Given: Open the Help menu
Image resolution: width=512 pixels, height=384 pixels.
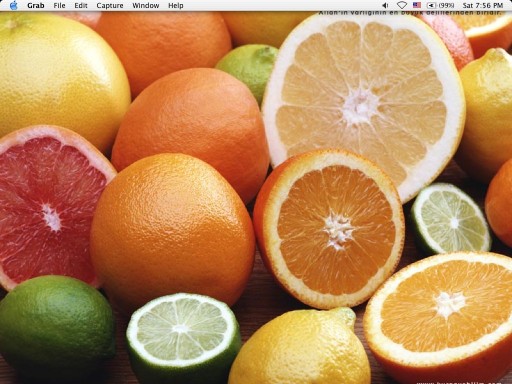Looking at the screenshot, I should click(176, 5).
